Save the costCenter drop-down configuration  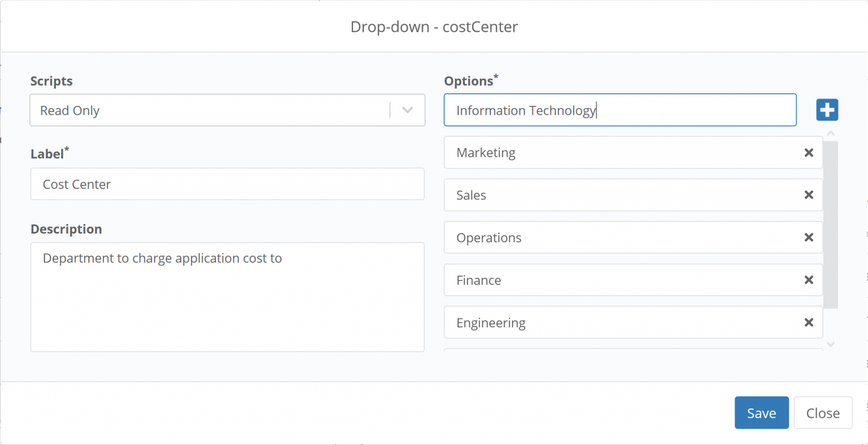click(x=761, y=412)
